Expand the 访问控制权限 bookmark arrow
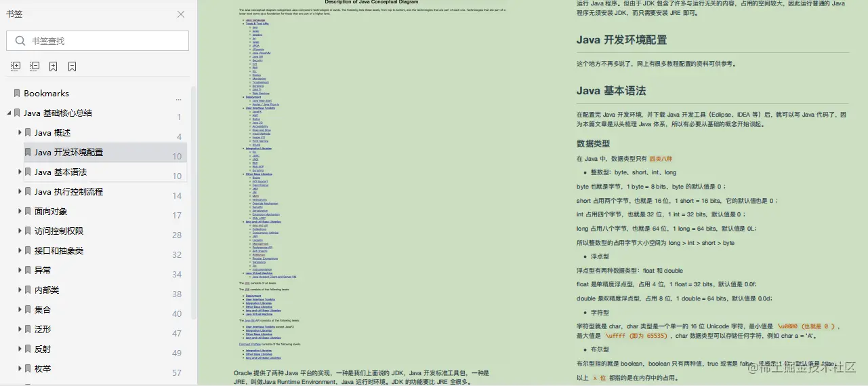868x386 pixels. pos(20,231)
